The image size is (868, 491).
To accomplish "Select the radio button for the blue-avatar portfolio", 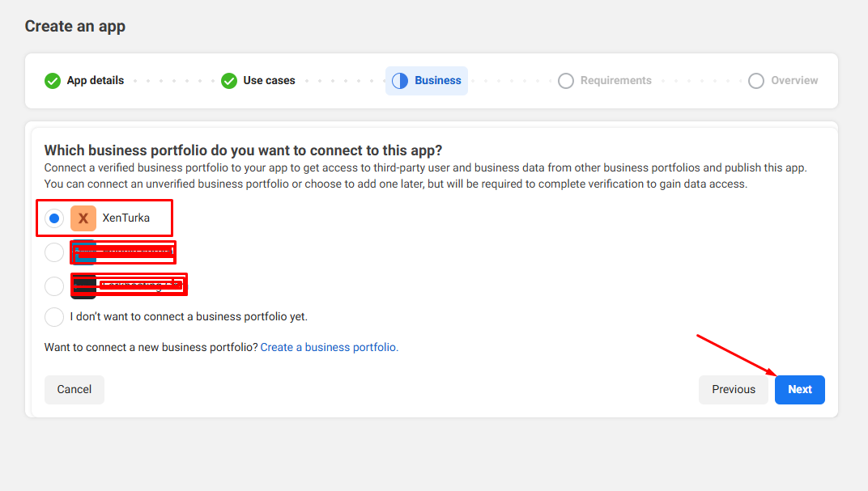I will click(54, 252).
